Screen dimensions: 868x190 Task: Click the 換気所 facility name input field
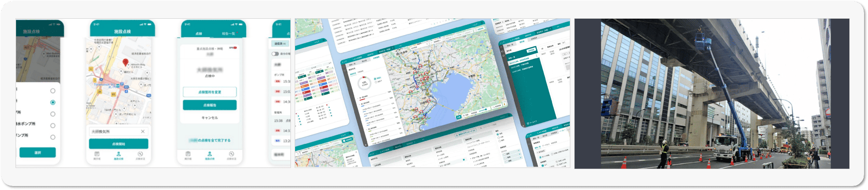coord(118,131)
